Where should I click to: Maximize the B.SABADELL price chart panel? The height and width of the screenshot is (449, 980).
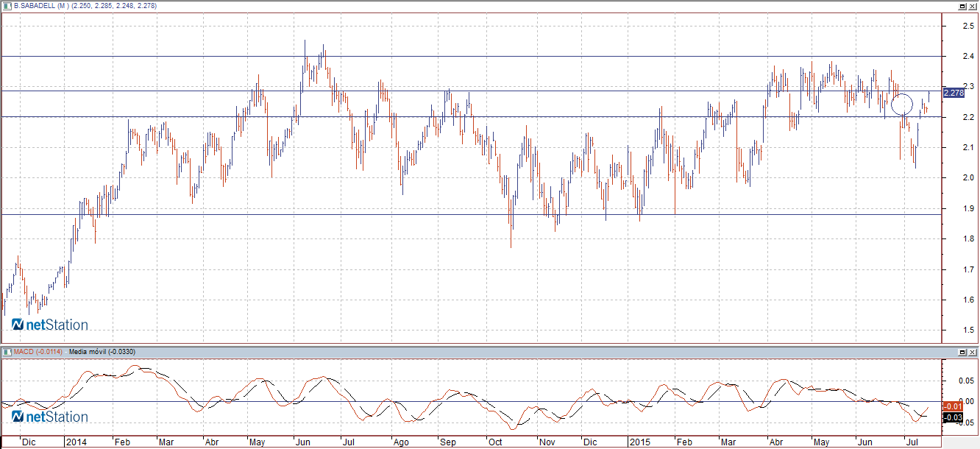tap(962, 6)
